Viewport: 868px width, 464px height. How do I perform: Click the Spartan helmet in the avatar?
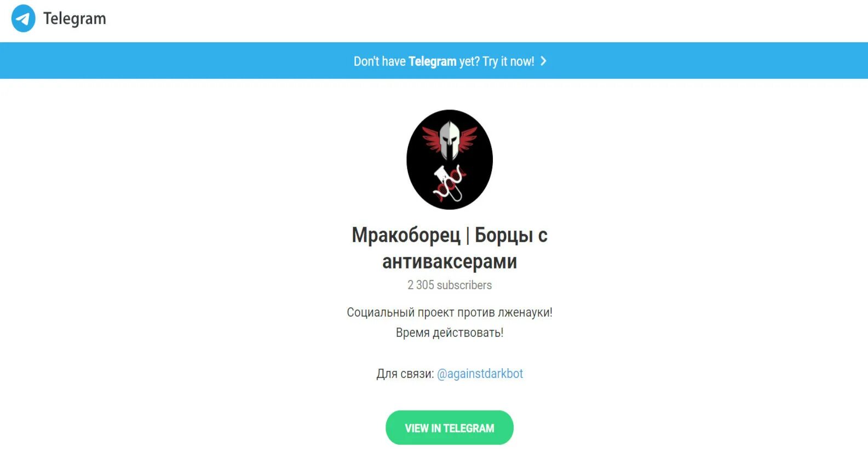pyautogui.click(x=449, y=140)
